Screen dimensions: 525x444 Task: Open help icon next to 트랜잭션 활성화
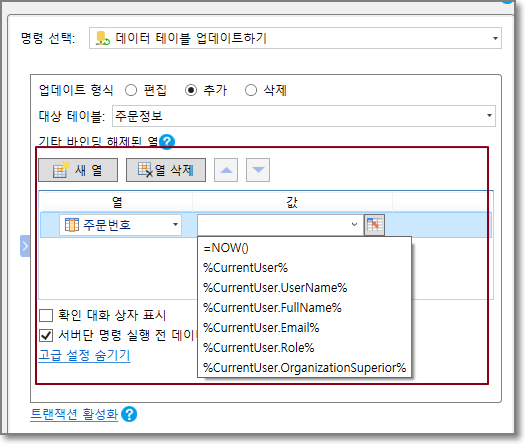click(x=129, y=414)
